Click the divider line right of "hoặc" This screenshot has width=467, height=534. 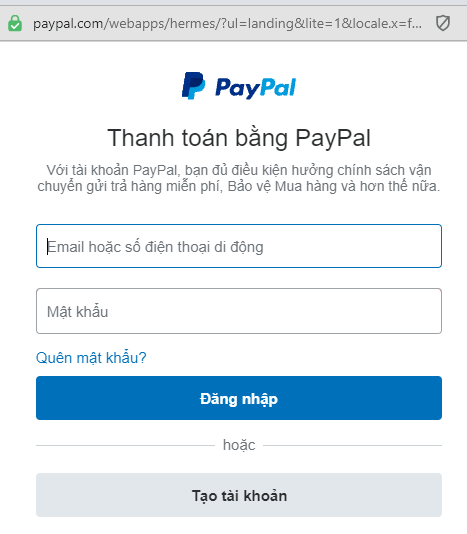point(353,445)
